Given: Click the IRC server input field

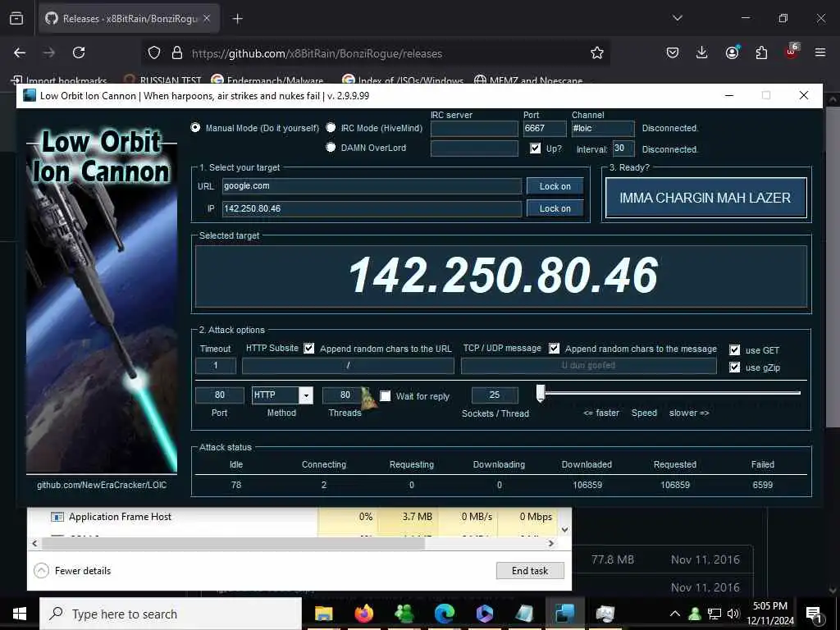Looking at the screenshot, I should pos(474,129).
